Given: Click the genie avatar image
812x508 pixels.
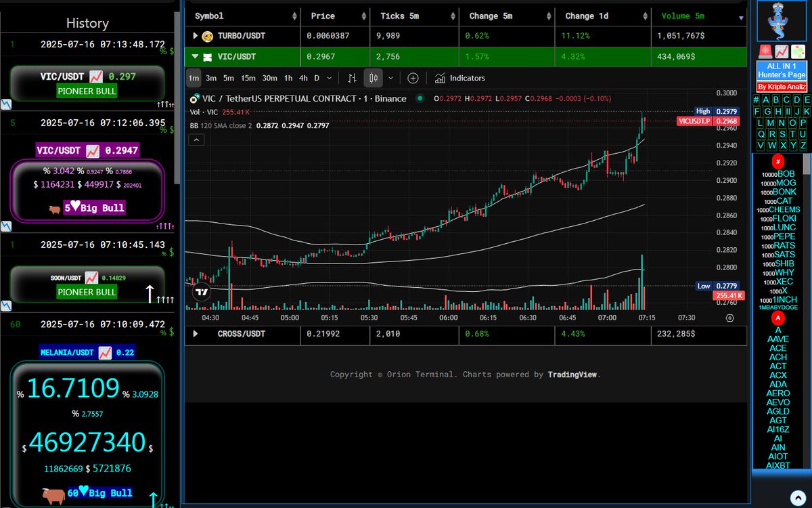Looking at the screenshot, I should coord(782,21).
